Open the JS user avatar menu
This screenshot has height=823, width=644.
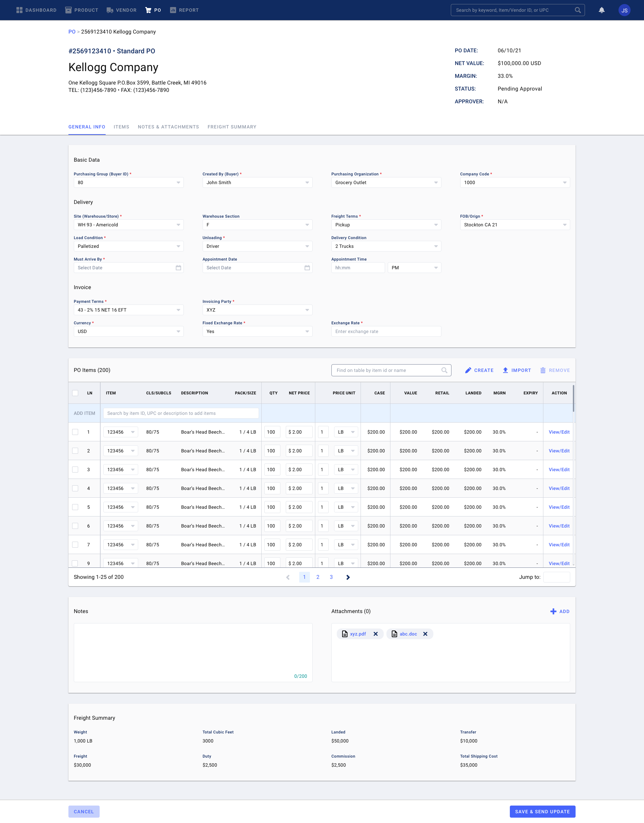point(625,10)
